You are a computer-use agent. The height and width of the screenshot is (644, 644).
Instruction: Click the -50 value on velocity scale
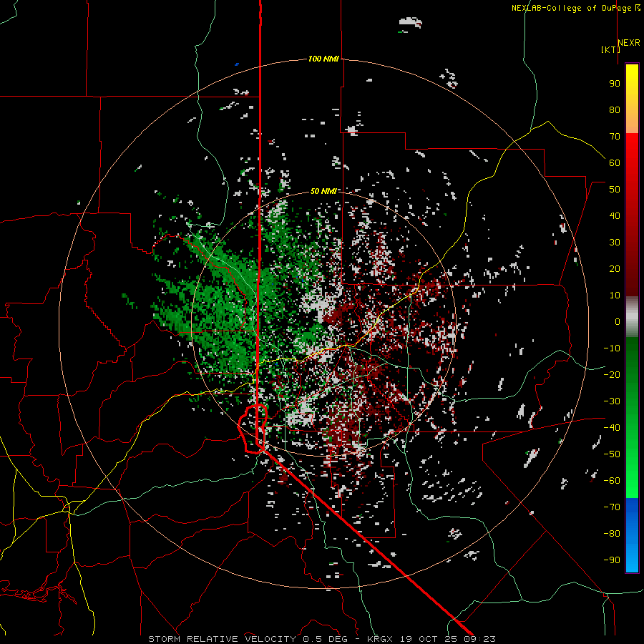(612, 454)
